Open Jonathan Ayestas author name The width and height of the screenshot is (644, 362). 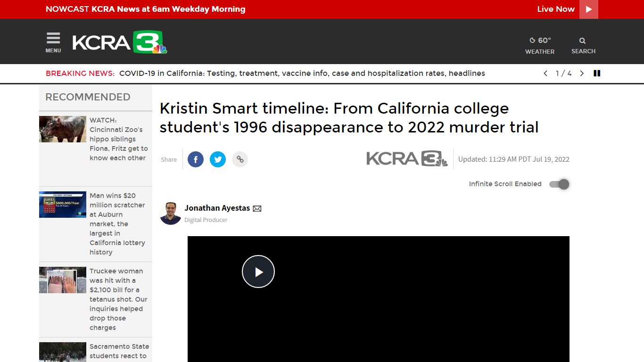coord(217,208)
